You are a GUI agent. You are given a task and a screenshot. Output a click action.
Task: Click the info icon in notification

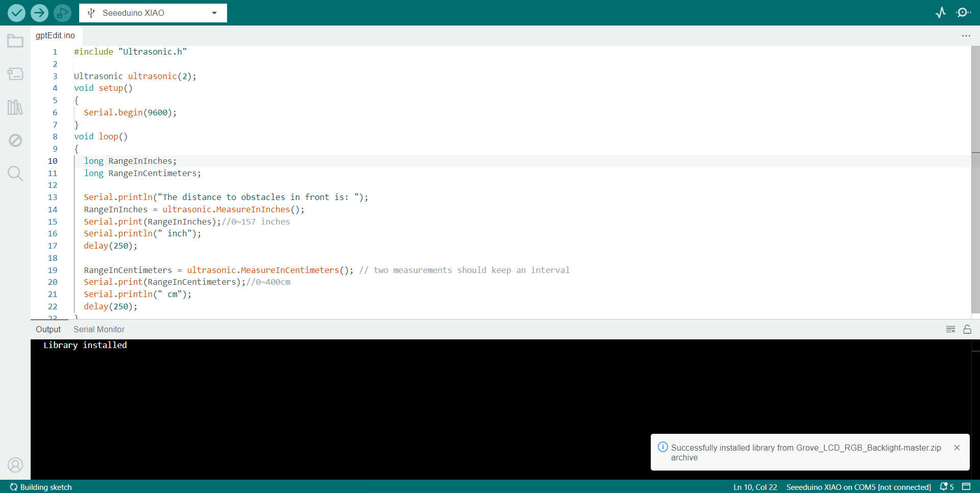(663, 447)
